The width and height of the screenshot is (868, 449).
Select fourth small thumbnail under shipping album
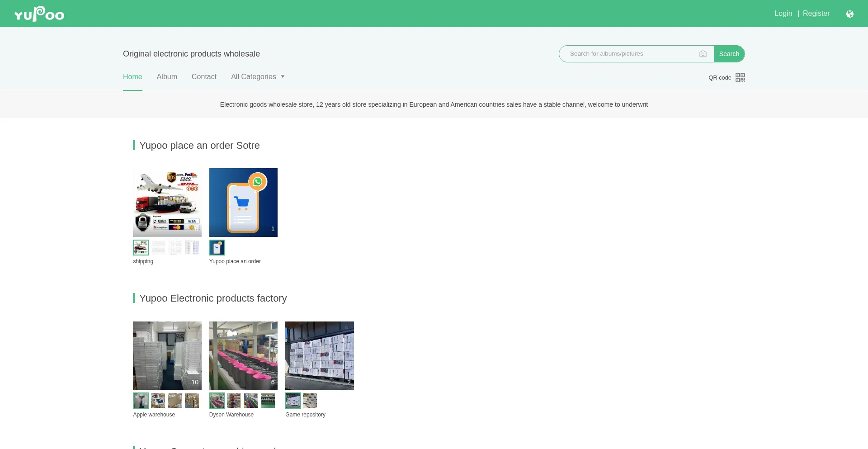coord(192,247)
